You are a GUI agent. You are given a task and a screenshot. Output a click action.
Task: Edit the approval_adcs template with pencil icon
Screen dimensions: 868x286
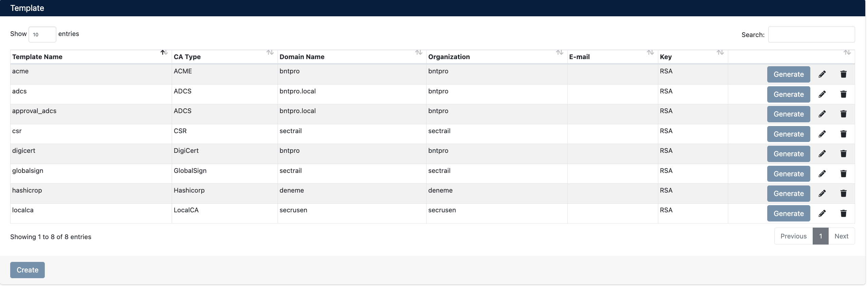pos(822,114)
